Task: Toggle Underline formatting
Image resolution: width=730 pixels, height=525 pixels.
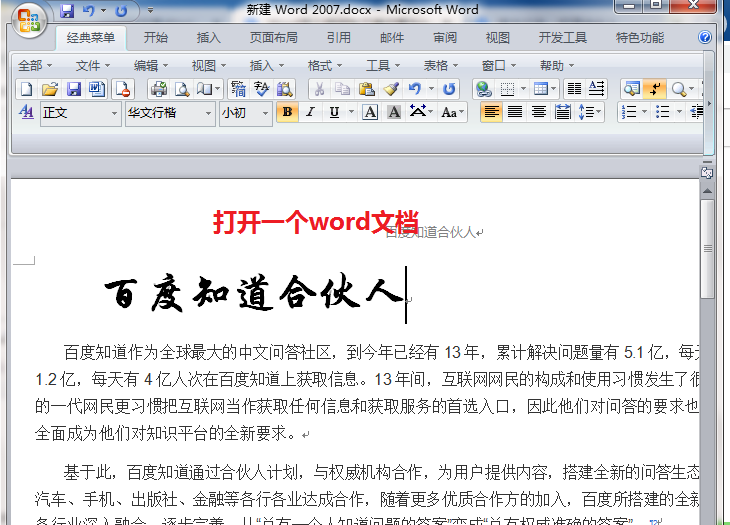Action: click(334, 112)
